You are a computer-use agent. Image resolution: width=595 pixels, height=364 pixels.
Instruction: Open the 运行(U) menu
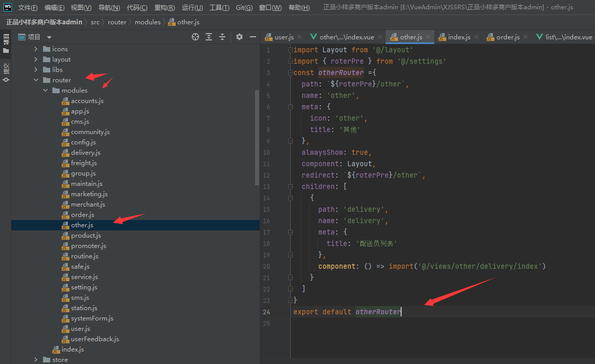pos(192,8)
